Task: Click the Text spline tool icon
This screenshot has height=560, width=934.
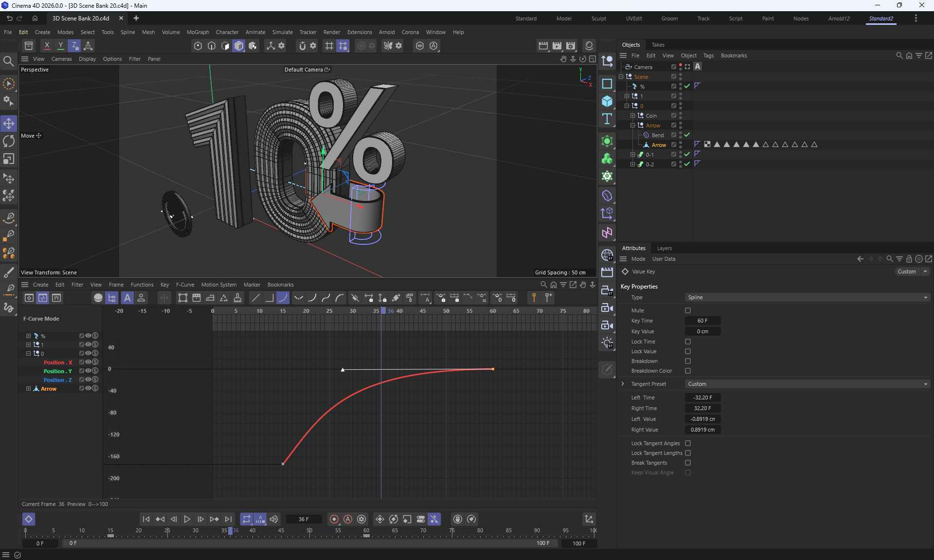Action: point(607,119)
